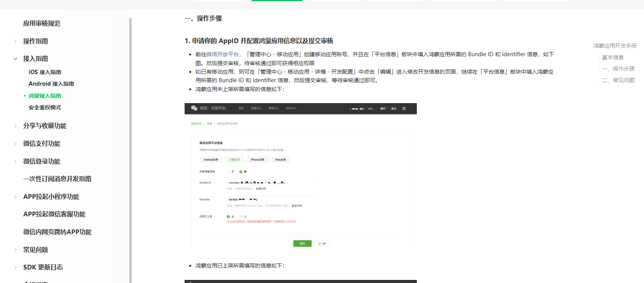Expand the SDK 更新日志 chevron arrow
This screenshot has width=644, height=283.
pos(15,267)
